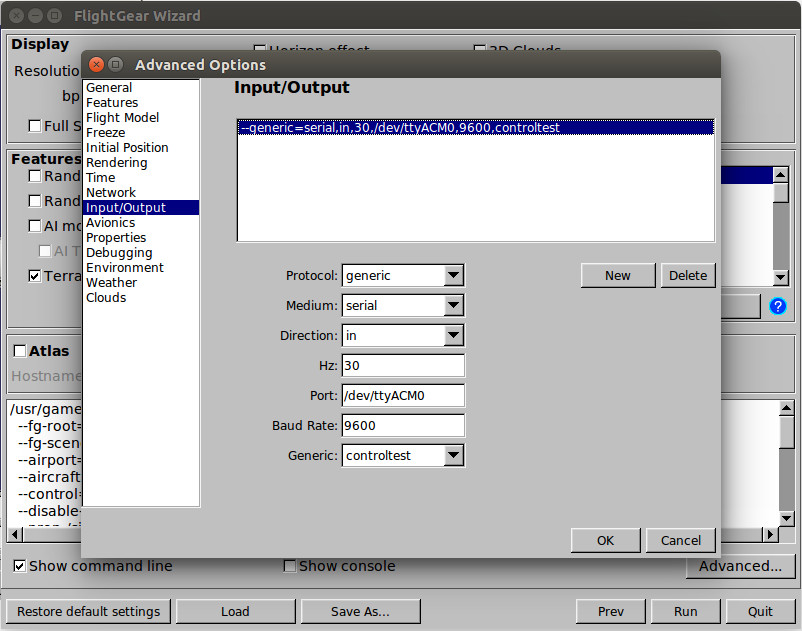
Task: Select the Time category
Action: (100, 177)
